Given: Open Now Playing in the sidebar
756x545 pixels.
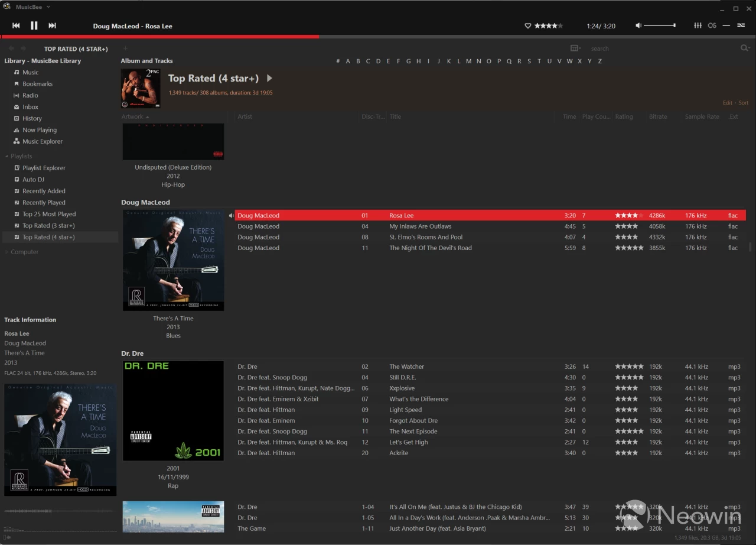Looking at the screenshot, I should [x=40, y=130].
